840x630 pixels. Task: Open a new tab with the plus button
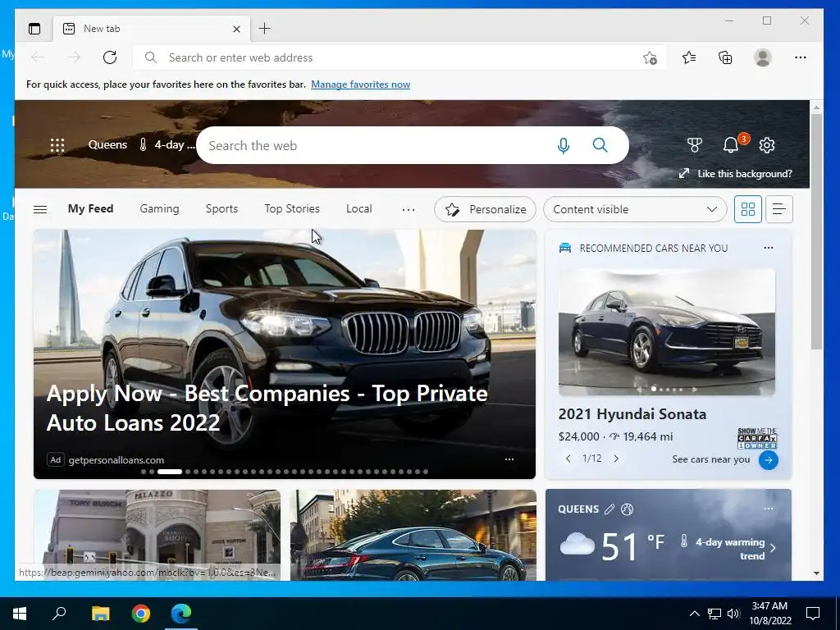click(265, 29)
